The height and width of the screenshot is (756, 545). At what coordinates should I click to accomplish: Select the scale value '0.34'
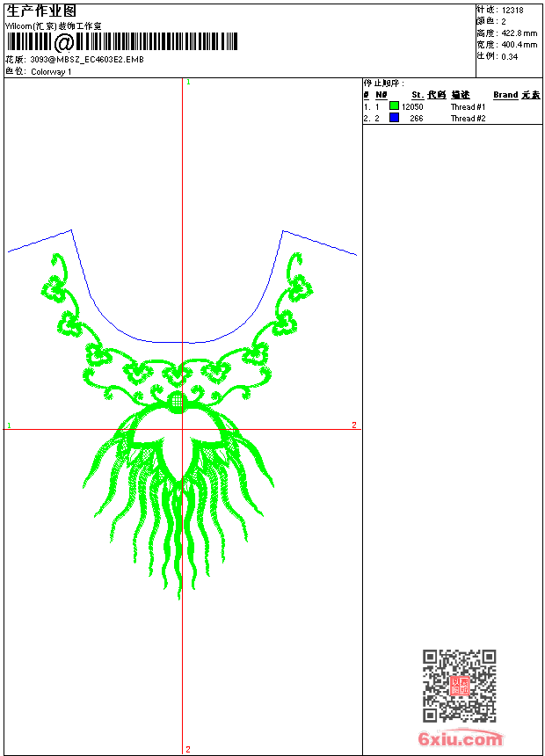pyautogui.click(x=509, y=57)
